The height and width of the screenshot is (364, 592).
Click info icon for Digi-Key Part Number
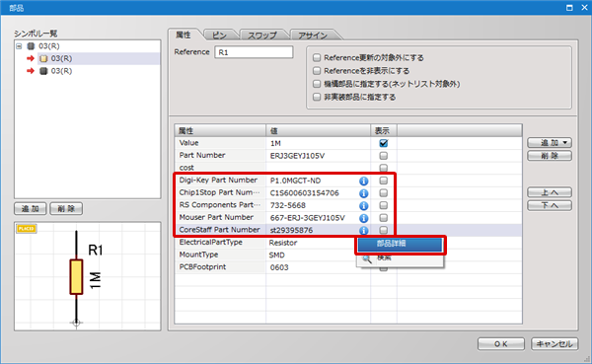pos(363,181)
